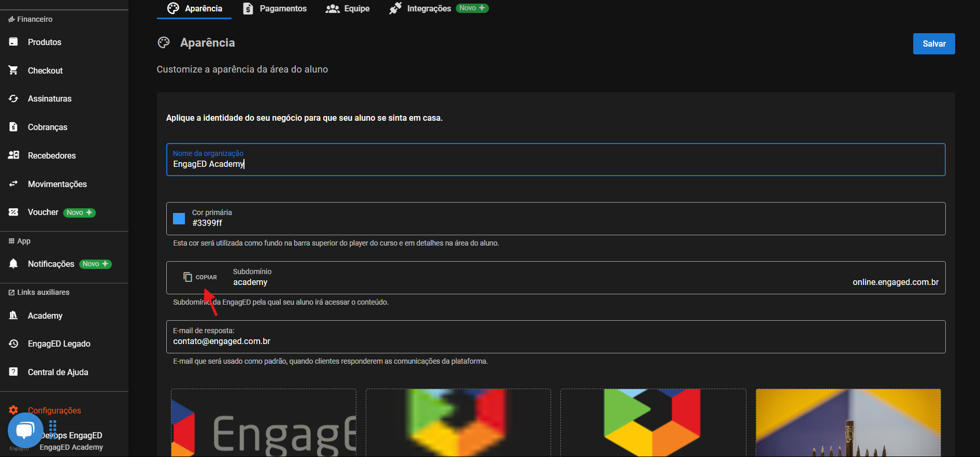Select the sharp cube logo thumbnail
Viewport: 980px width, 457px height.
[653, 423]
